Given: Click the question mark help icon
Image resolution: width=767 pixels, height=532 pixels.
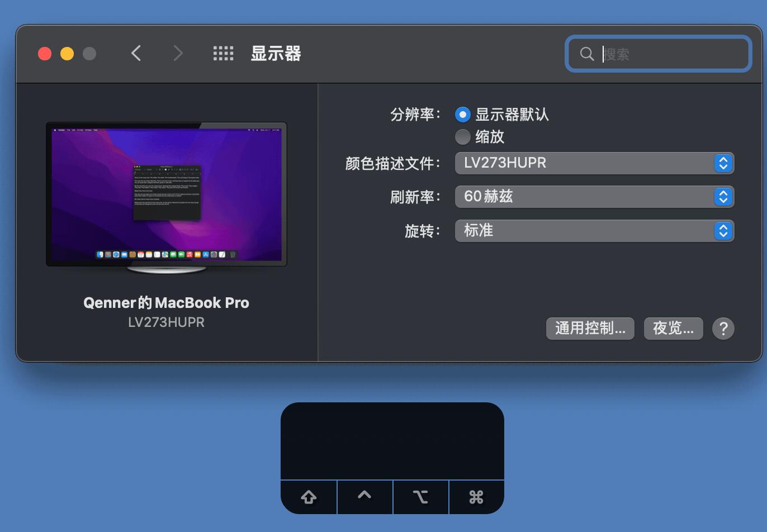Looking at the screenshot, I should tap(723, 329).
